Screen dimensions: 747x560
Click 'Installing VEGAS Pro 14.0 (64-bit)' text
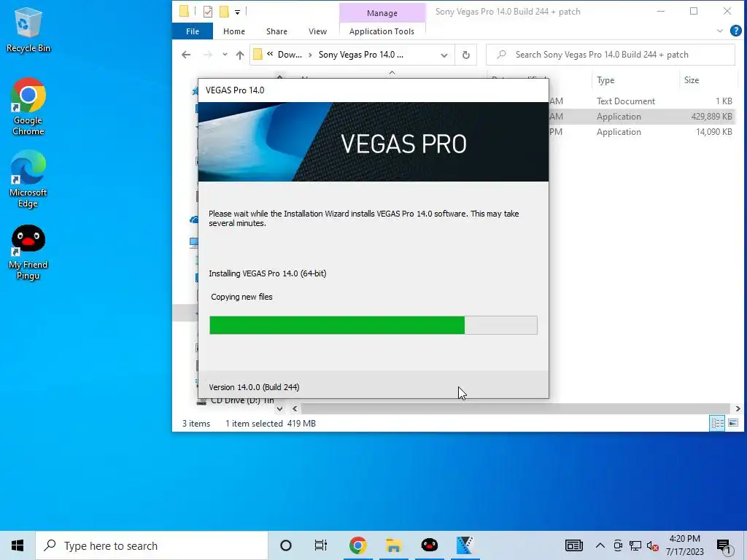pos(267,273)
